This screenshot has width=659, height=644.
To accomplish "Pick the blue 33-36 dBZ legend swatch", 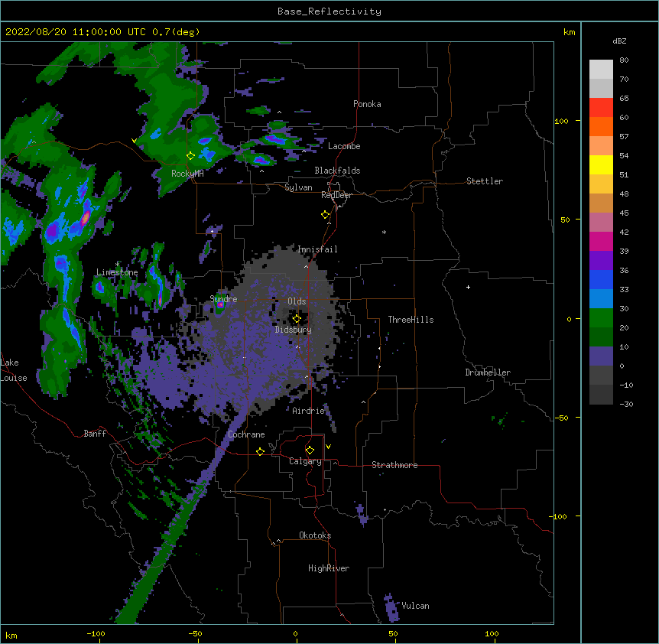I will [601, 279].
